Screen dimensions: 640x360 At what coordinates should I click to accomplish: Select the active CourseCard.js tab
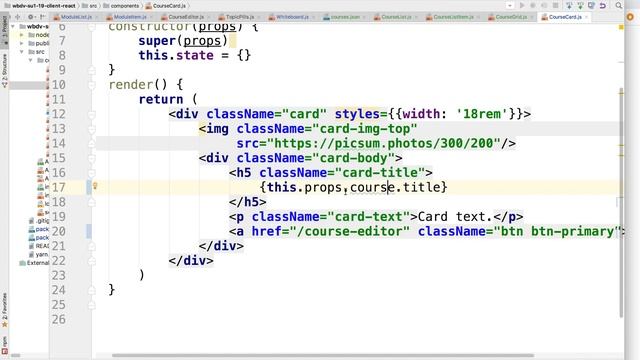(x=564, y=17)
